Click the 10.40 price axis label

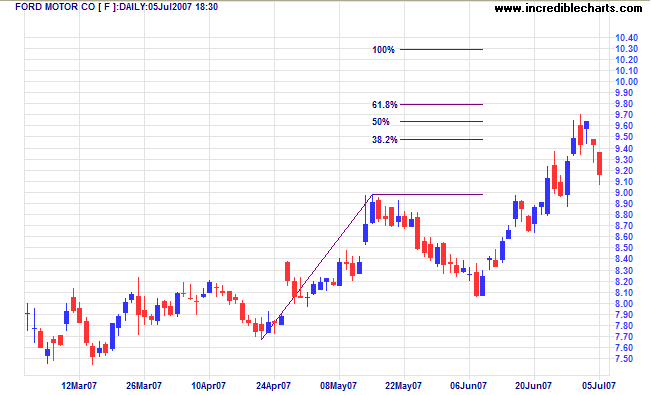click(x=626, y=38)
